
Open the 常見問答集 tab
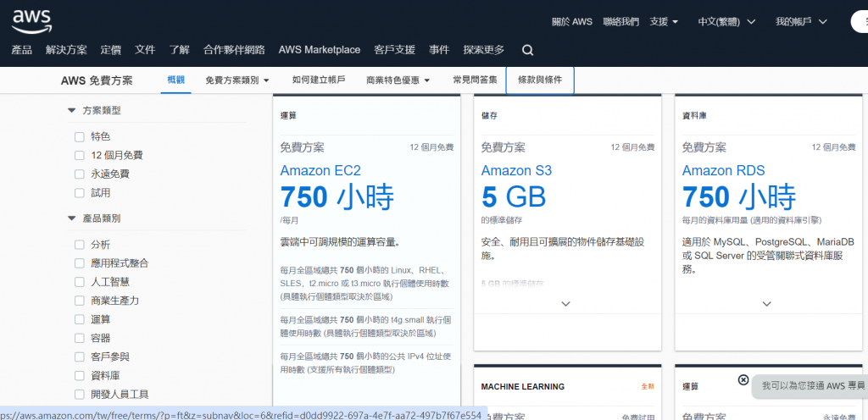(475, 80)
